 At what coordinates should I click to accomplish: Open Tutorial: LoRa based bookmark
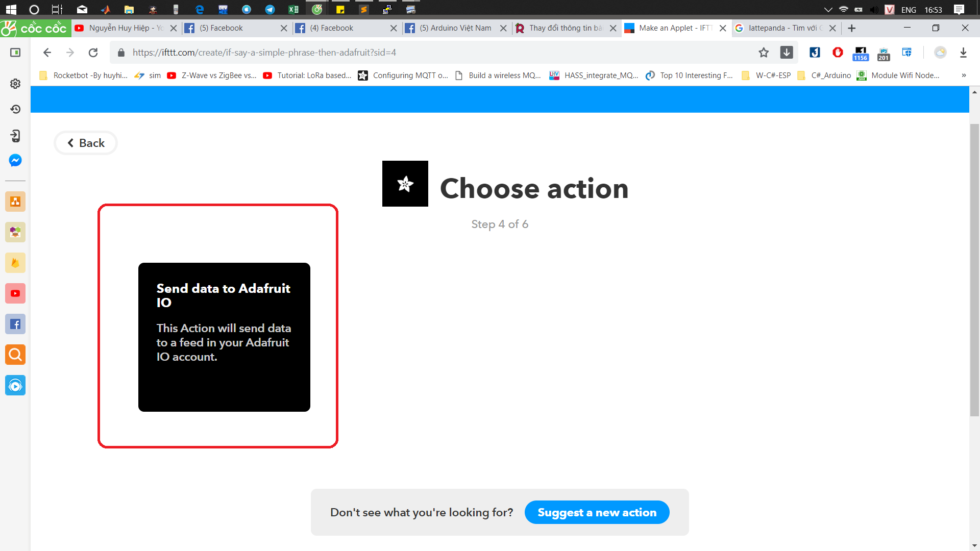click(x=307, y=76)
